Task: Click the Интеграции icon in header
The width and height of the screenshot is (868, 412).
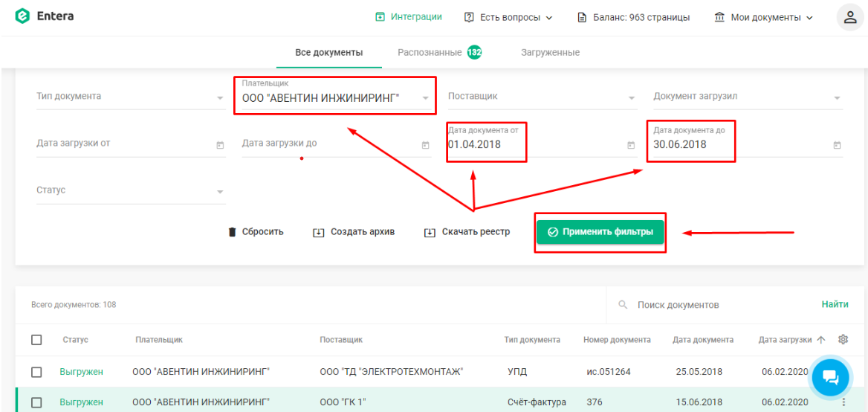Action: 380,16
